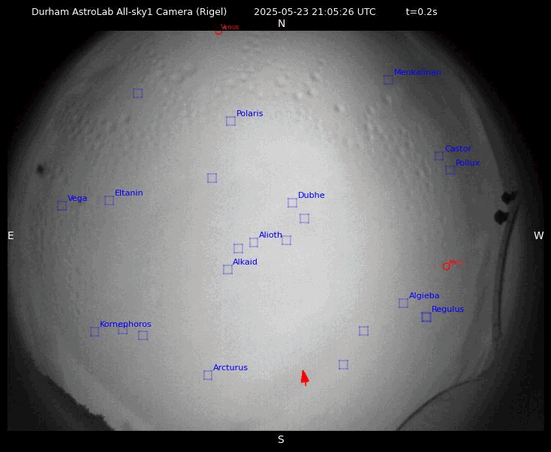Click the t=0.2s exposure text

(x=421, y=12)
